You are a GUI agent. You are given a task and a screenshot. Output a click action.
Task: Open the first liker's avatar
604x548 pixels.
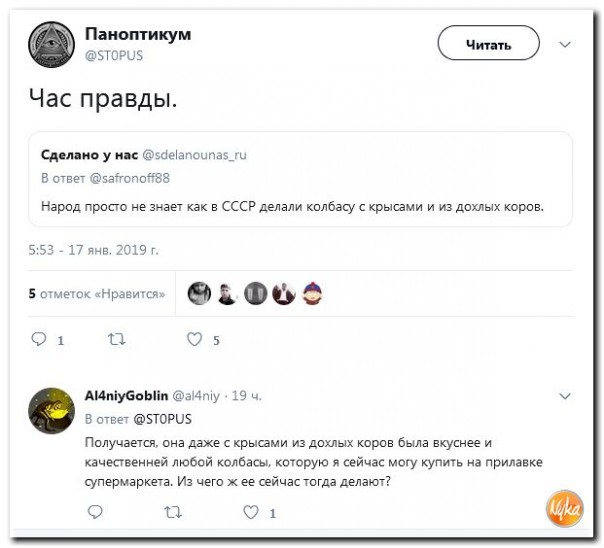(x=199, y=293)
